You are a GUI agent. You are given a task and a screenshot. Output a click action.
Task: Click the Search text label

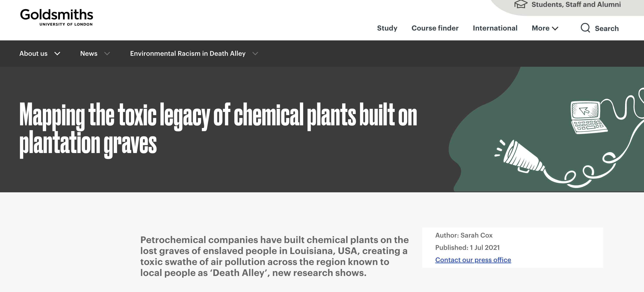tap(607, 29)
